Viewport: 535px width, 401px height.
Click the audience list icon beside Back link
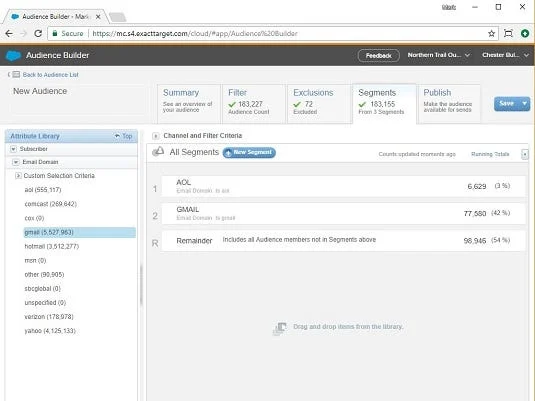point(16,74)
